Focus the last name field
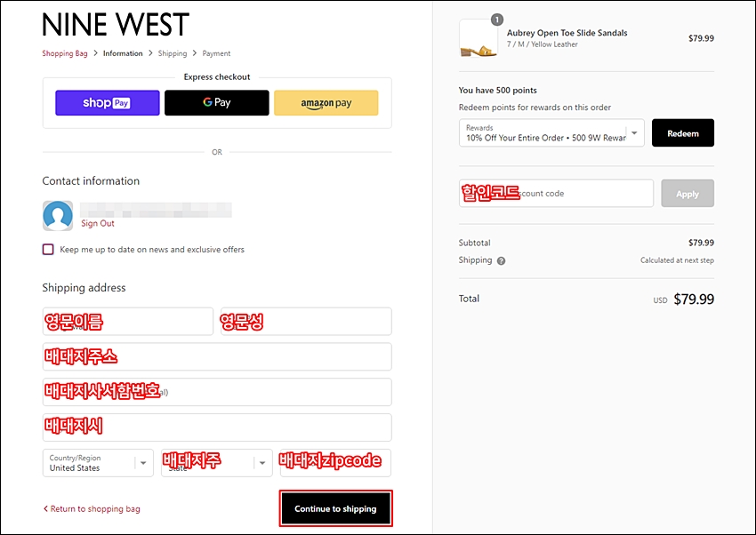This screenshot has width=756, height=535. click(x=306, y=321)
